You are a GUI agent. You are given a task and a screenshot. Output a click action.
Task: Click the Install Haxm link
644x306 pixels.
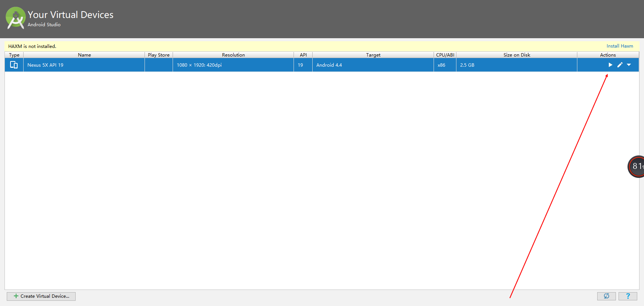tap(620, 46)
